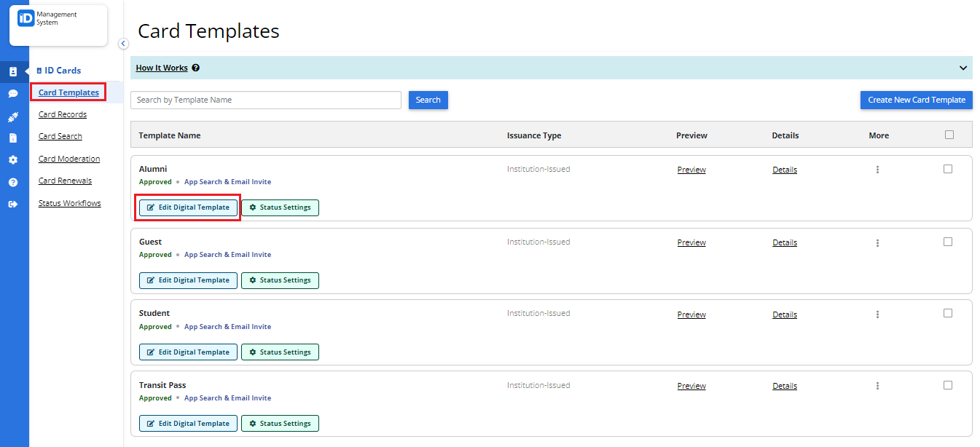Image resolution: width=980 pixels, height=447 pixels.
Task: Open the More options menu for Student template
Action: (x=877, y=314)
